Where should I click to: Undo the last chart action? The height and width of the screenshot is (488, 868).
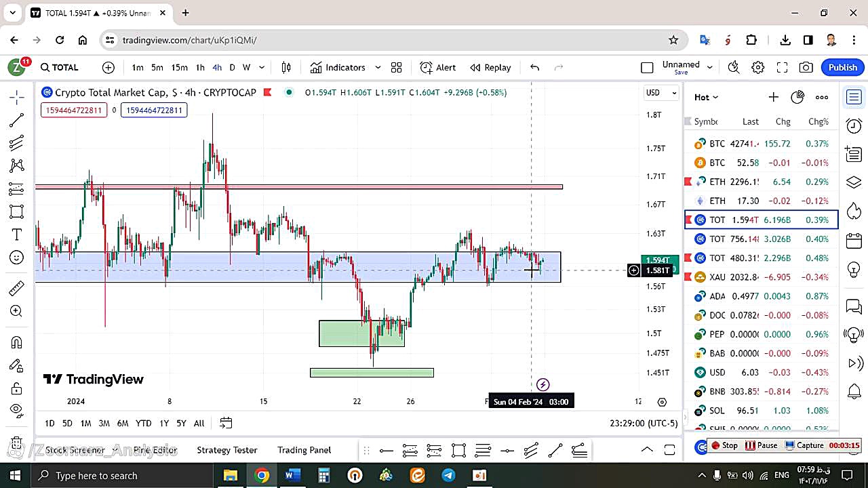pos(534,67)
